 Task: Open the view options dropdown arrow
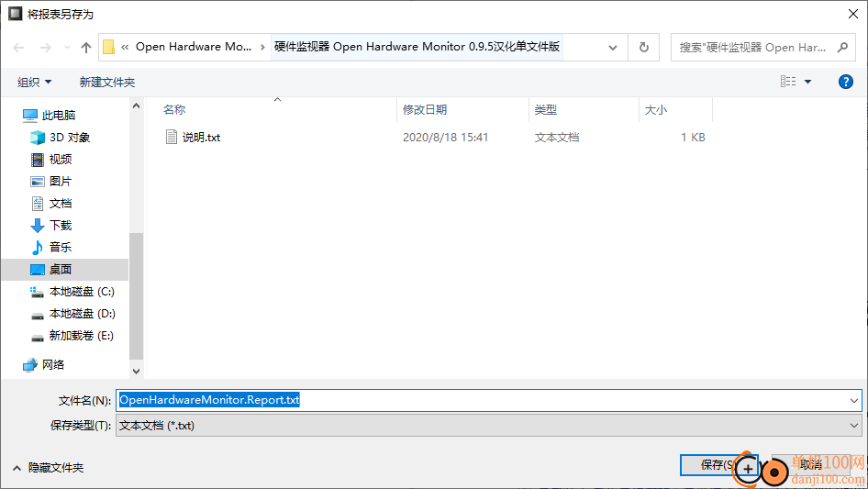pyautogui.click(x=807, y=82)
